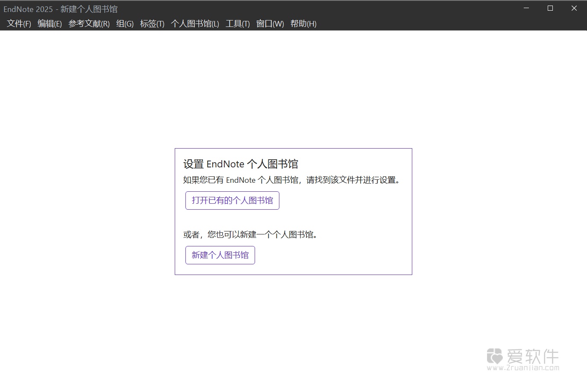Open the 组(G) menu
This screenshot has height=392, width=587.
[x=124, y=24]
